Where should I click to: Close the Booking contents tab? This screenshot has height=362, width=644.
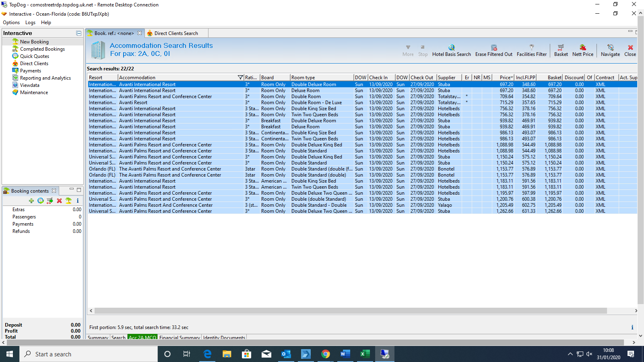coord(54,191)
